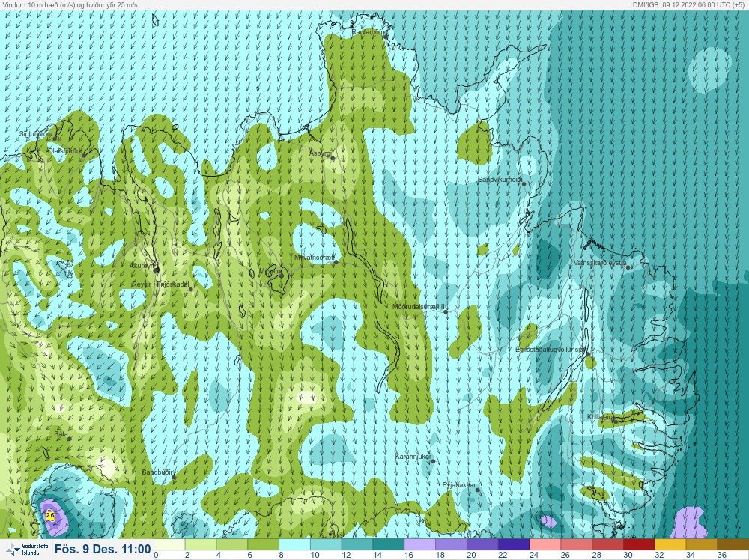Click the yellow 26 gust marker
The width and height of the screenshot is (749, 560).
coord(50,515)
